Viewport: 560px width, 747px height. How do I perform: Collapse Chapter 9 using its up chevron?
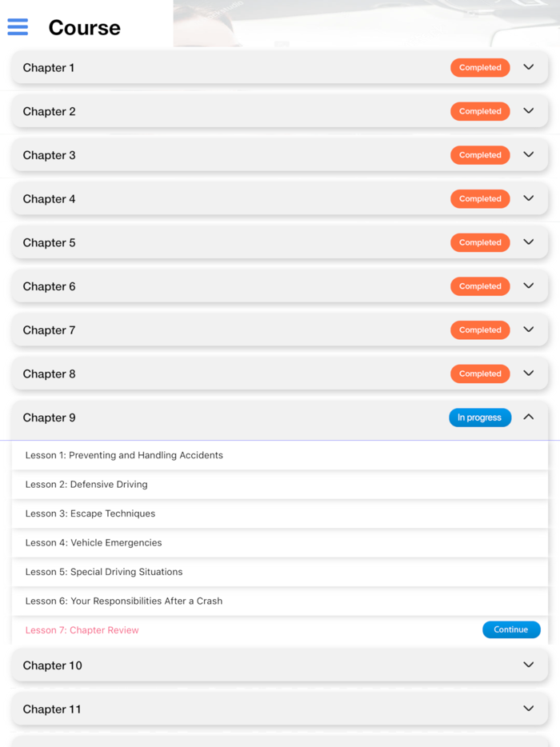point(528,417)
